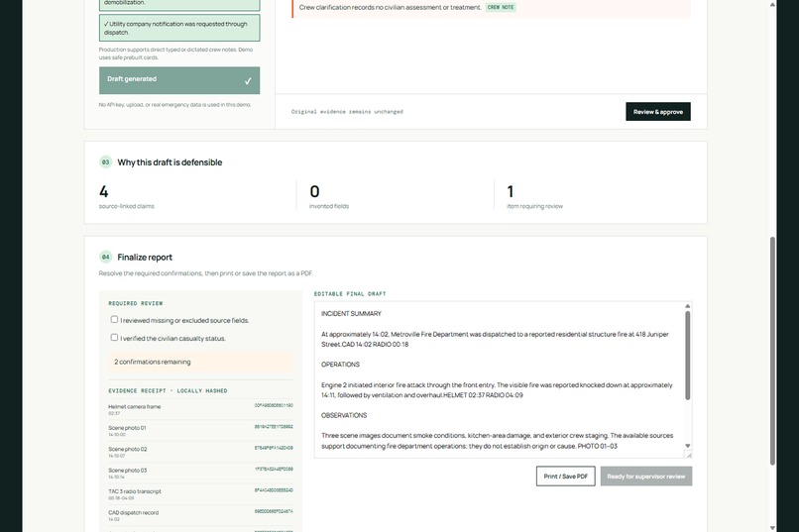Check 'I reviewed missing or excluded source fields'
Image resolution: width=799 pixels, height=532 pixels.
114,319
